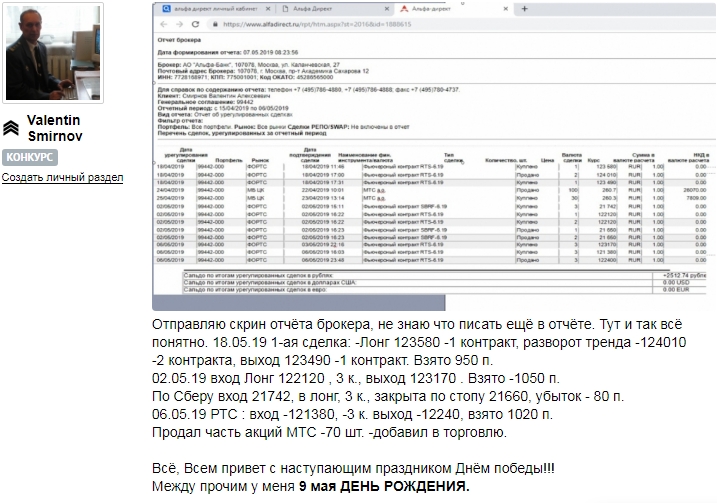Click the MTC price cell 260.3
717x503 pixels.
point(609,198)
